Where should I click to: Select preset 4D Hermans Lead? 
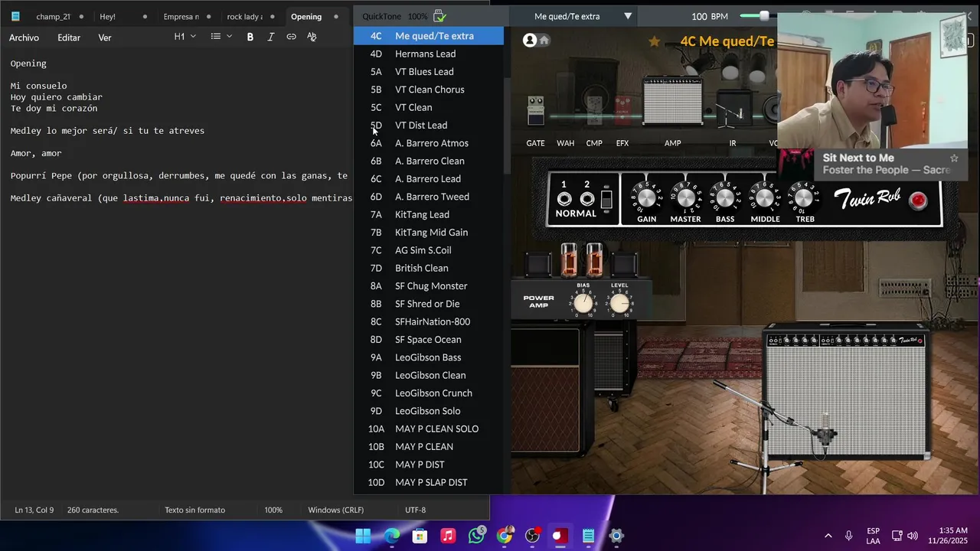pyautogui.click(x=429, y=54)
